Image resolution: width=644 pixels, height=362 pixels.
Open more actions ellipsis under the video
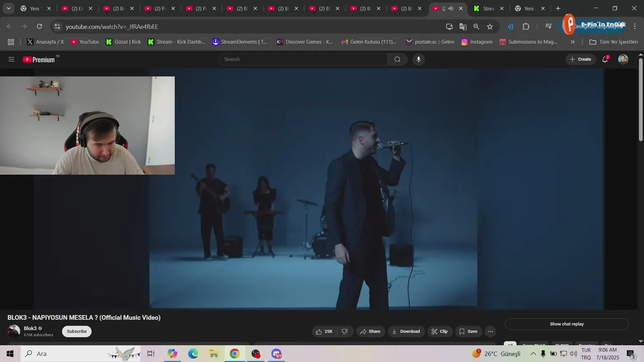pyautogui.click(x=490, y=331)
